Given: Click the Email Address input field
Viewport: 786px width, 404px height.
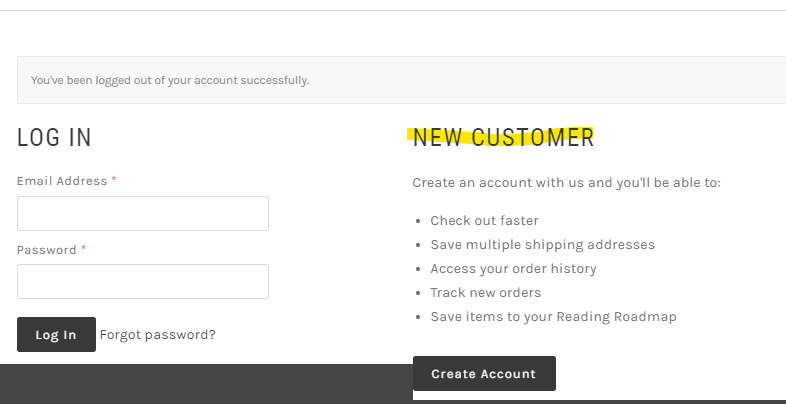Looking at the screenshot, I should [143, 214].
